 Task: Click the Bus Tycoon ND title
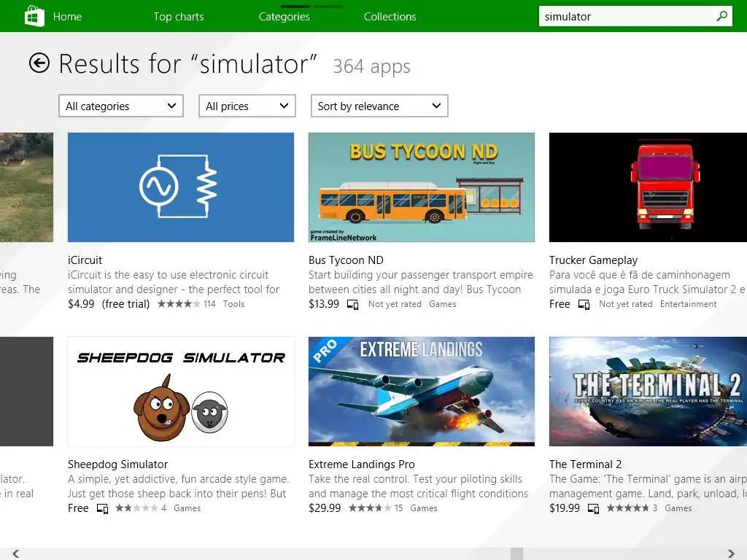(x=346, y=260)
